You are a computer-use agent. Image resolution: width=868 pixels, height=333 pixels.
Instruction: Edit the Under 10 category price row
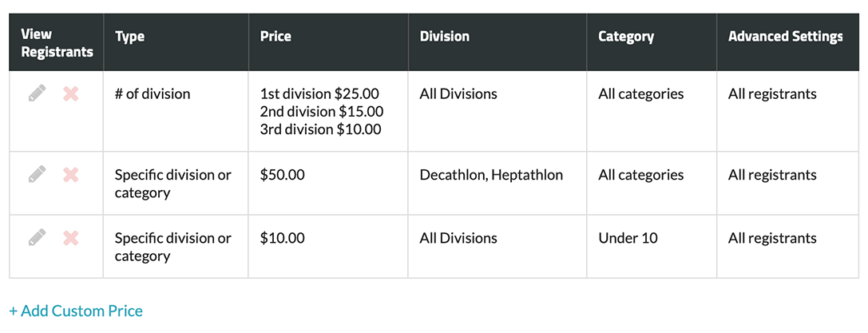(x=37, y=237)
